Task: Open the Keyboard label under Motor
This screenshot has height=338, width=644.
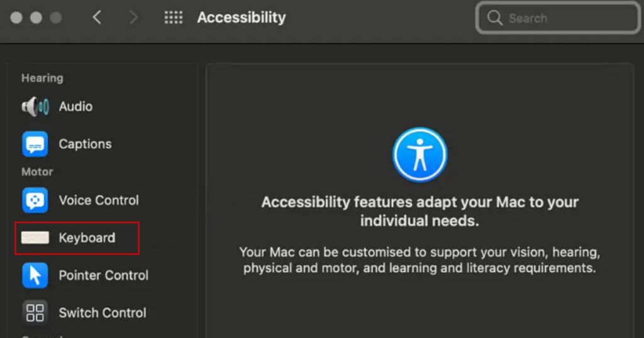Action: (87, 238)
